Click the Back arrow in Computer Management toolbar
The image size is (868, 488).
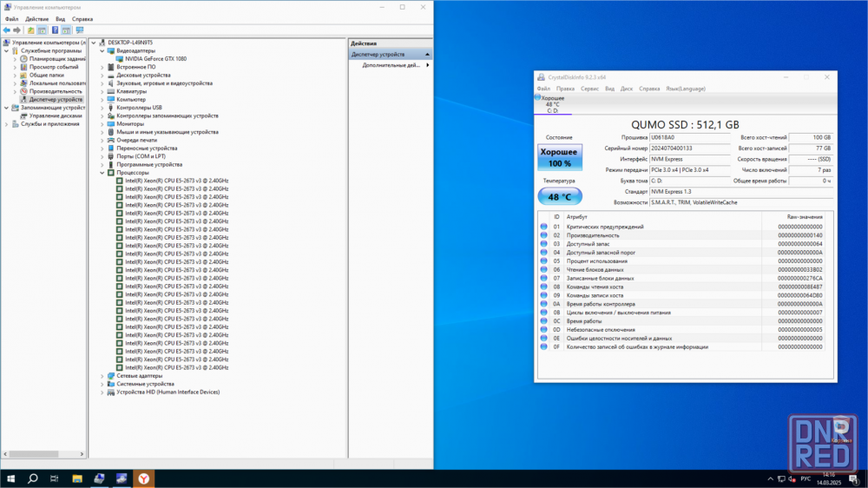click(6, 30)
